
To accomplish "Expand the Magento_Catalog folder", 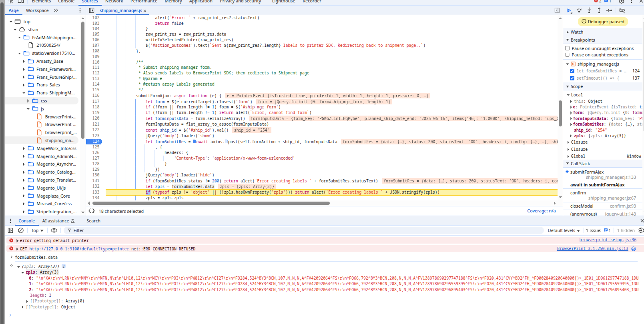I will [x=24, y=172].
